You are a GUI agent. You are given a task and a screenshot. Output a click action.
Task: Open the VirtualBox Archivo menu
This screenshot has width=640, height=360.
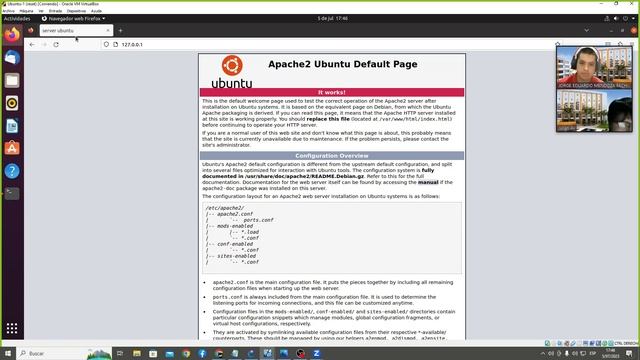point(8,11)
